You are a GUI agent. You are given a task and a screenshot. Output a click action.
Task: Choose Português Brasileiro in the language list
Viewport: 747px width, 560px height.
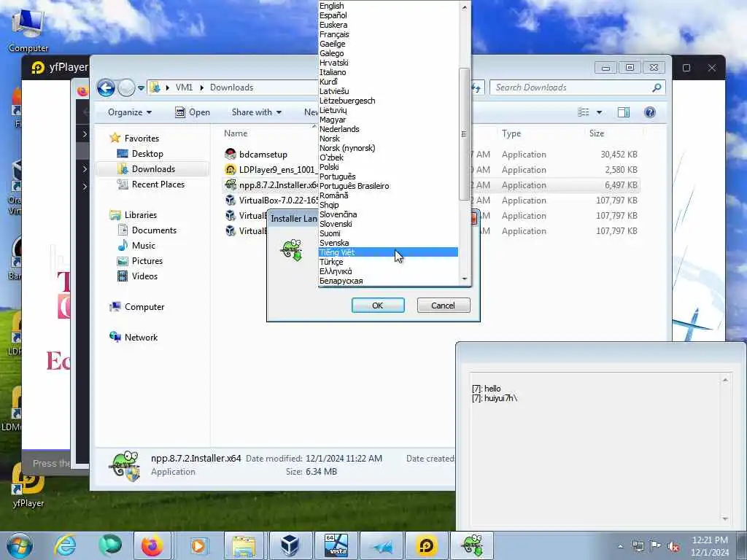[388, 186]
